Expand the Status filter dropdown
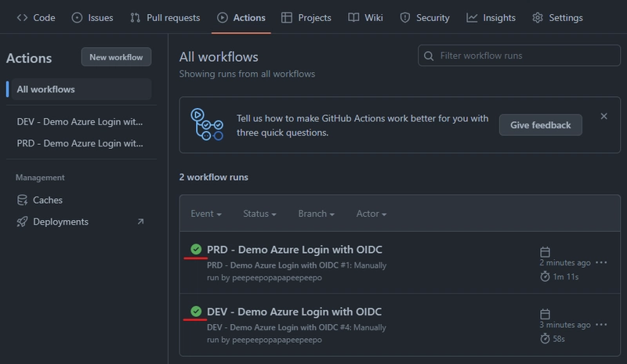This screenshot has width=627, height=364. (259, 214)
